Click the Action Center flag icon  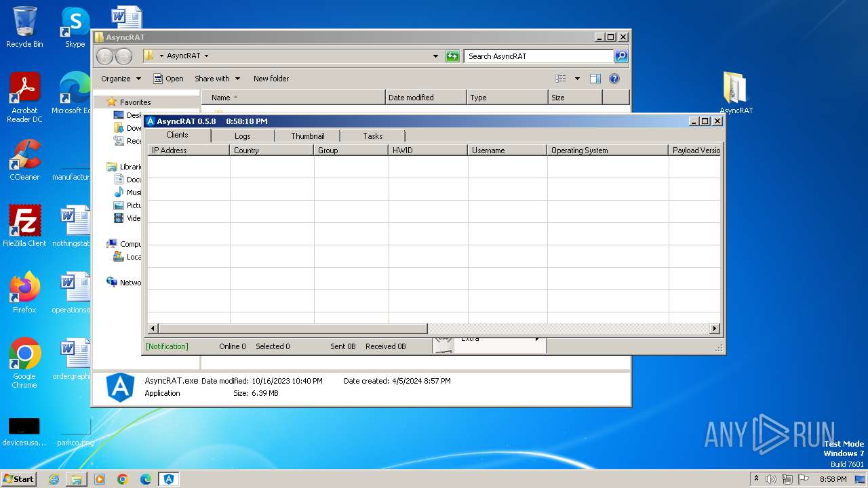[x=804, y=479]
